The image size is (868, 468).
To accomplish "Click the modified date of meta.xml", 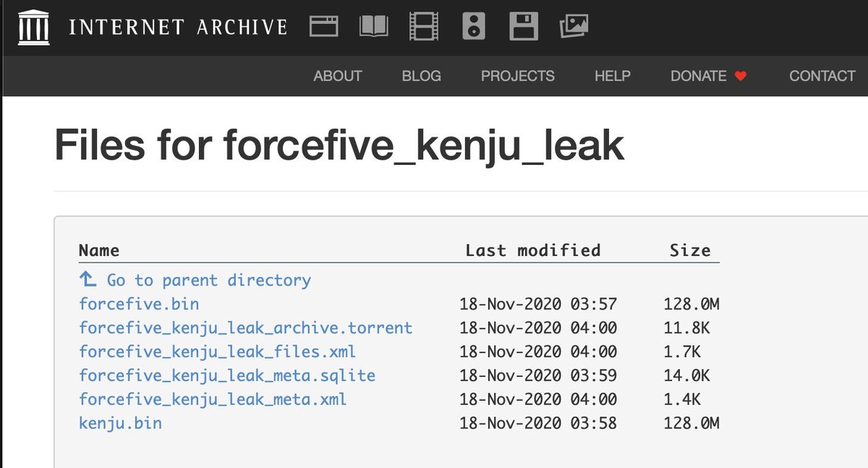I will [x=538, y=399].
